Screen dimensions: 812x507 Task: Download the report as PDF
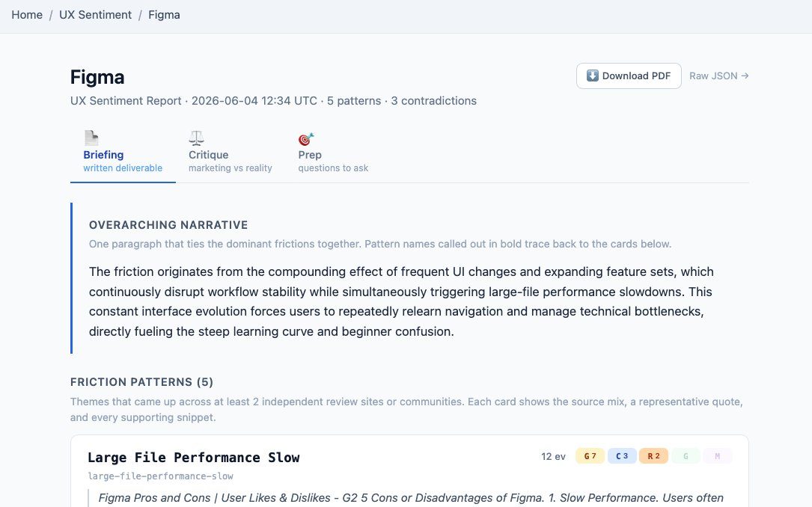(x=629, y=76)
